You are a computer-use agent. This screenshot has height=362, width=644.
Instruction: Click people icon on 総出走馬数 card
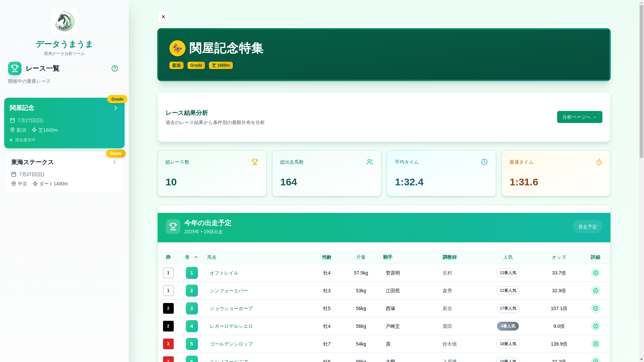point(370,162)
